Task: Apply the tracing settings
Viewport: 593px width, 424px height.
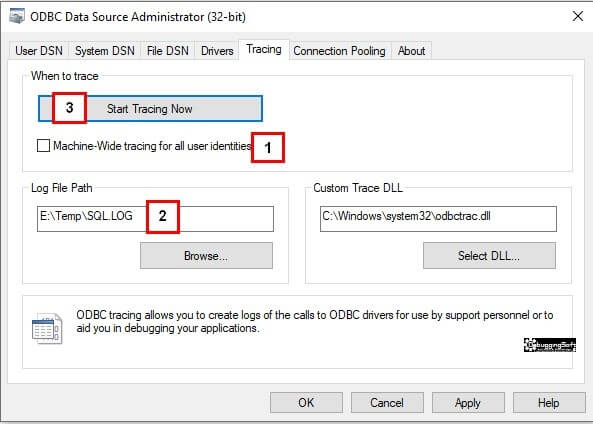Action: (x=468, y=402)
